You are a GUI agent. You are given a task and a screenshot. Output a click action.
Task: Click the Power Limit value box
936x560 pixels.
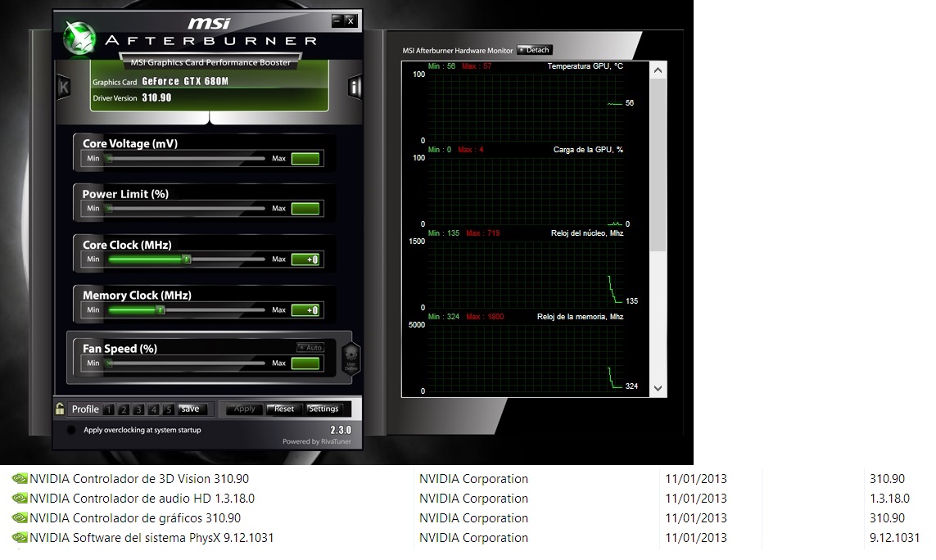coord(305,208)
